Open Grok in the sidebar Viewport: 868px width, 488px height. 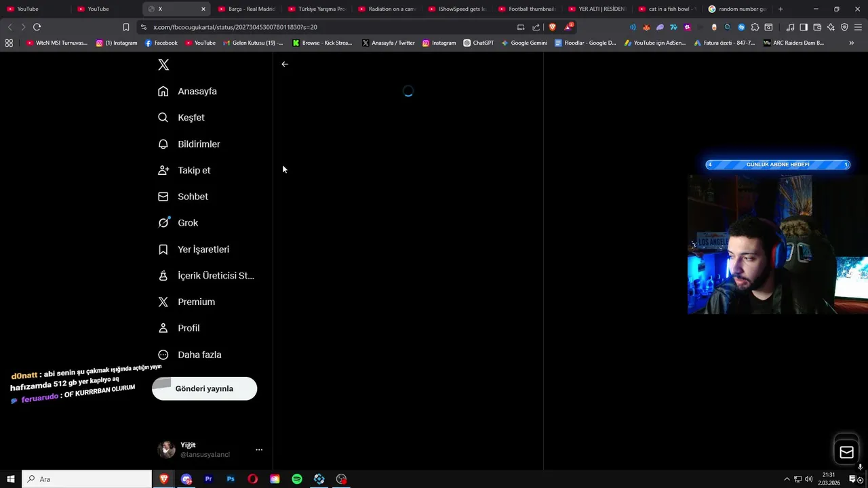178,223
